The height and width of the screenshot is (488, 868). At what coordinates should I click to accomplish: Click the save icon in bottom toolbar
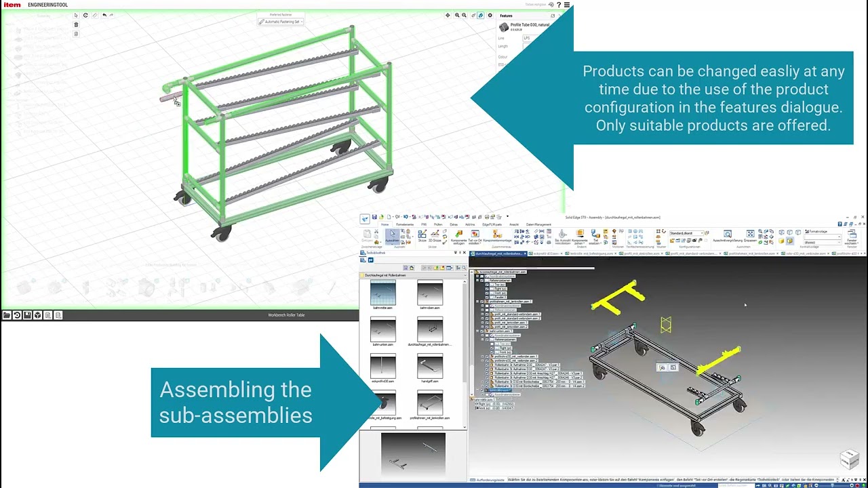(27, 315)
